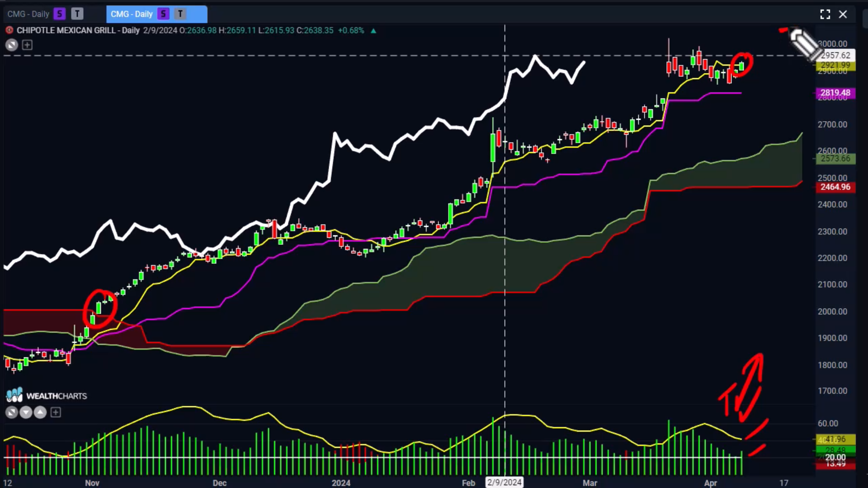The image size is (868, 488).
Task: Click the 2400.00 price axis label
Action: [832, 205]
